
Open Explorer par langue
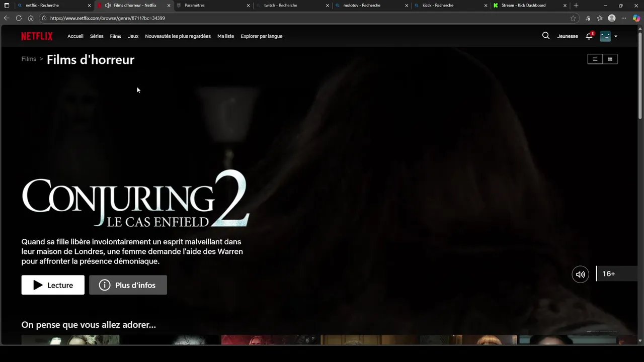click(x=262, y=36)
